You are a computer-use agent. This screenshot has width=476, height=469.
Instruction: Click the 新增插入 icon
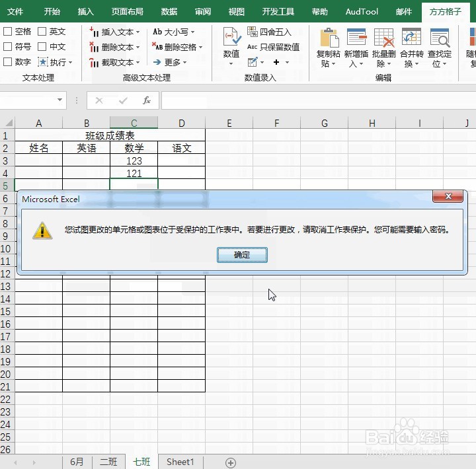356,38
